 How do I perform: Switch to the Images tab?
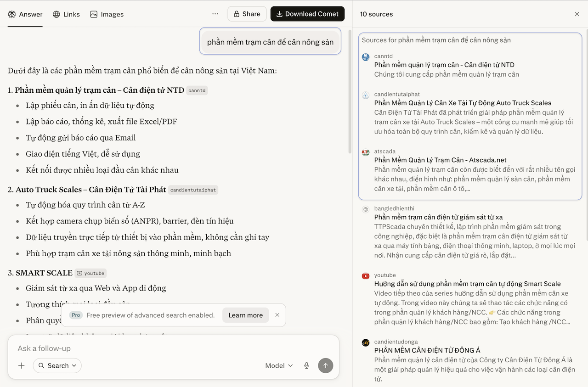[x=107, y=14]
